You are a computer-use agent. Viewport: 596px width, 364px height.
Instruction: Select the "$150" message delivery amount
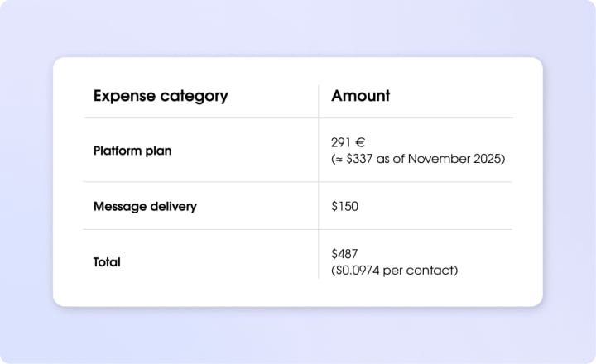(344, 206)
